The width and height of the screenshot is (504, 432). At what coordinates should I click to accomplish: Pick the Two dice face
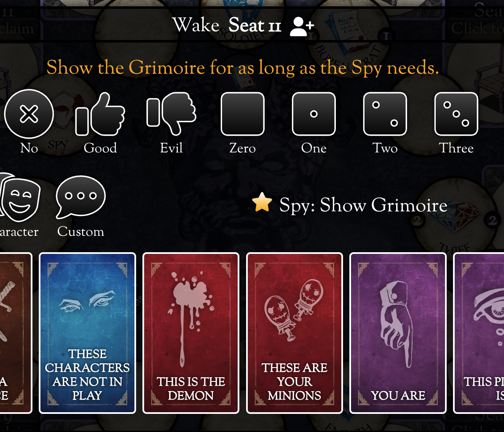pos(385,114)
